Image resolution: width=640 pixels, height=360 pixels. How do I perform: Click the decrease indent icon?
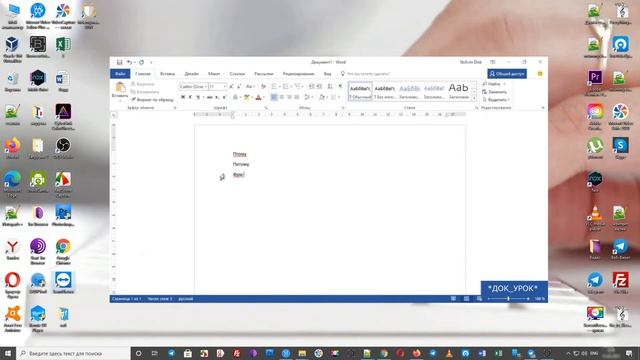coord(311,87)
